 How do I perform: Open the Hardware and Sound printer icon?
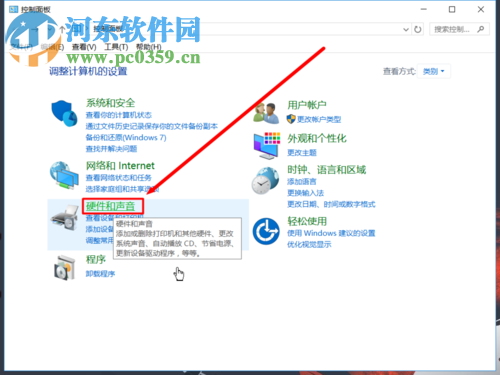click(64, 217)
